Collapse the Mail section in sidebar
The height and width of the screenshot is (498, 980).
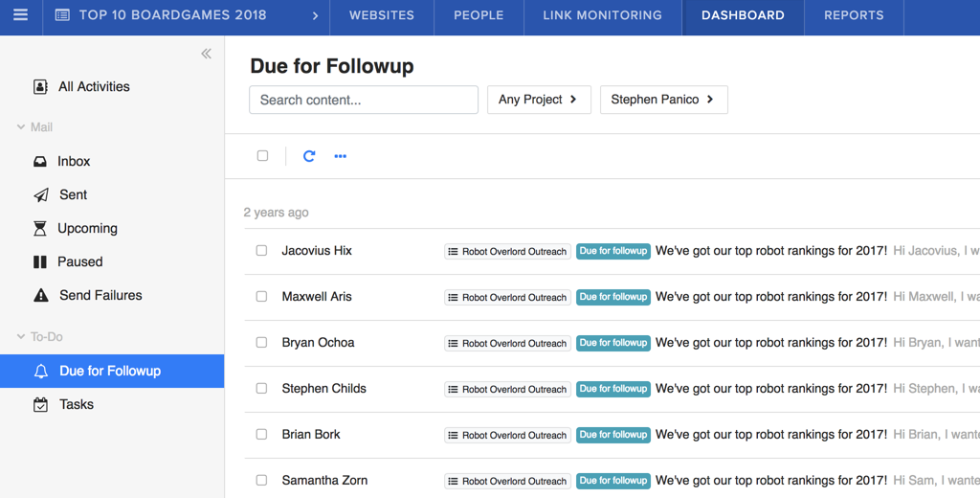pyautogui.click(x=21, y=127)
